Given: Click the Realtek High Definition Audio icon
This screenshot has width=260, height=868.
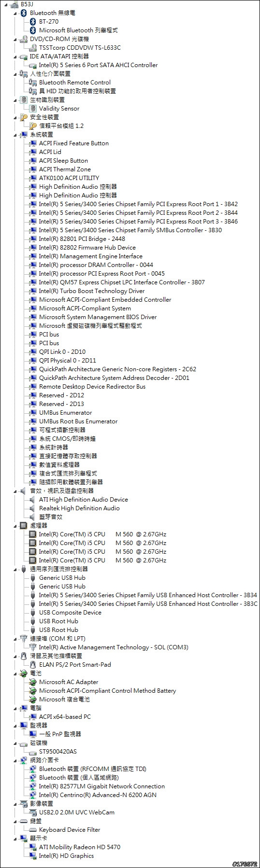Looking at the screenshot, I should tap(33, 508).
